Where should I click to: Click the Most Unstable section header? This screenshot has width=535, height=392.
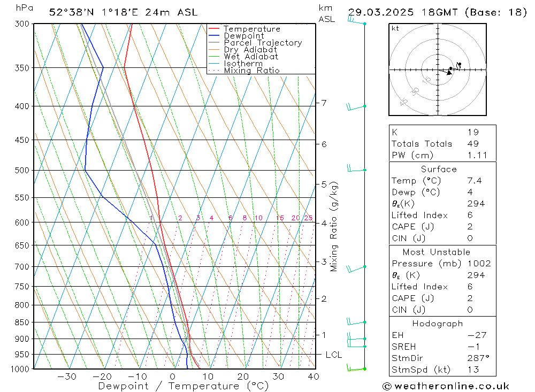point(437,252)
